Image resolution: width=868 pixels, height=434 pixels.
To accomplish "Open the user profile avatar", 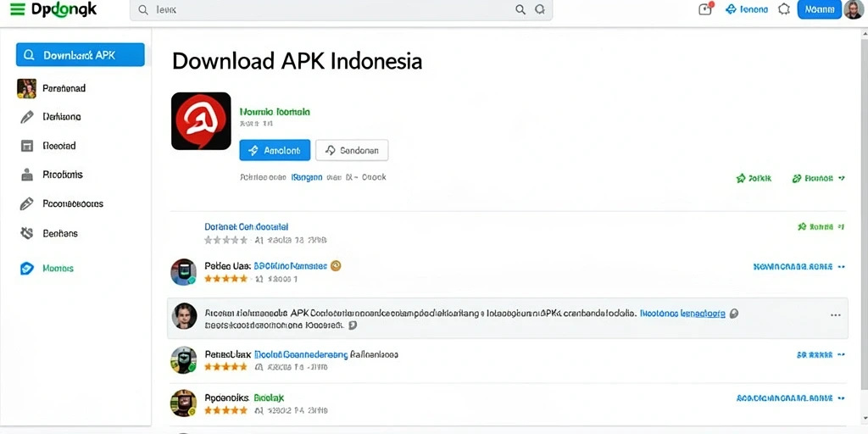I will click(853, 9).
